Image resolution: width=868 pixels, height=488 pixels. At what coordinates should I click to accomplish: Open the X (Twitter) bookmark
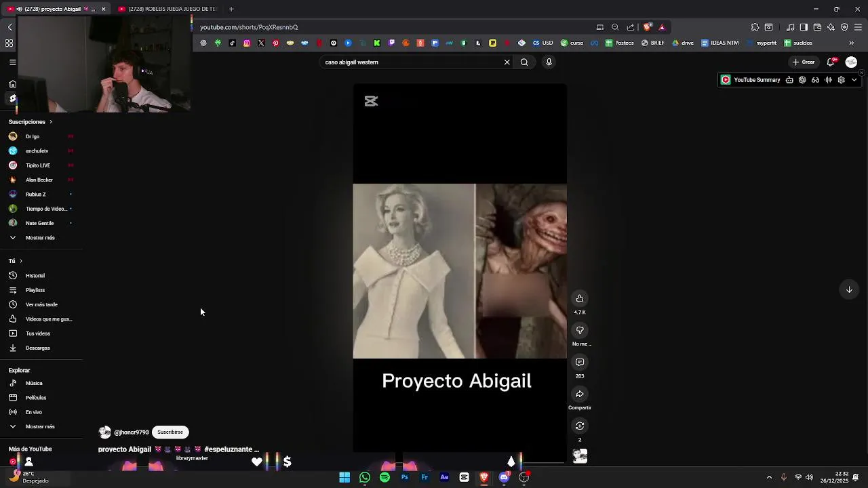[261, 43]
